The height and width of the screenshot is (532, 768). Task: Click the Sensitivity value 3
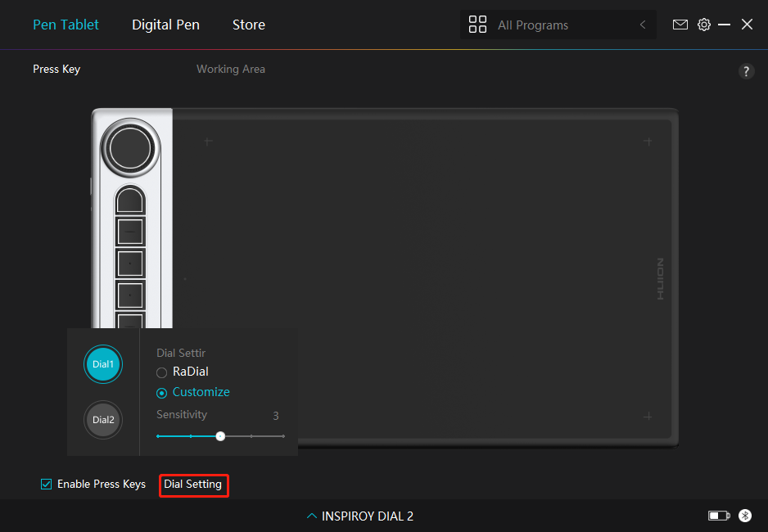[276, 416]
